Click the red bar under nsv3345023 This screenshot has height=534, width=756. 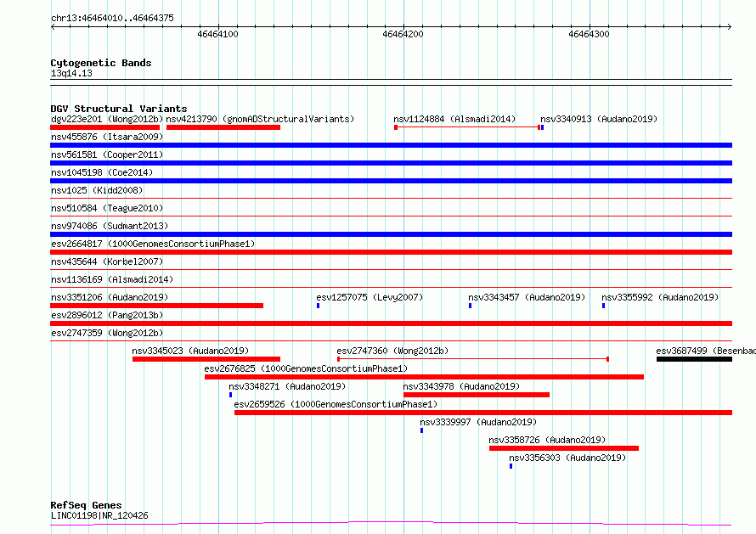(206, 359)
